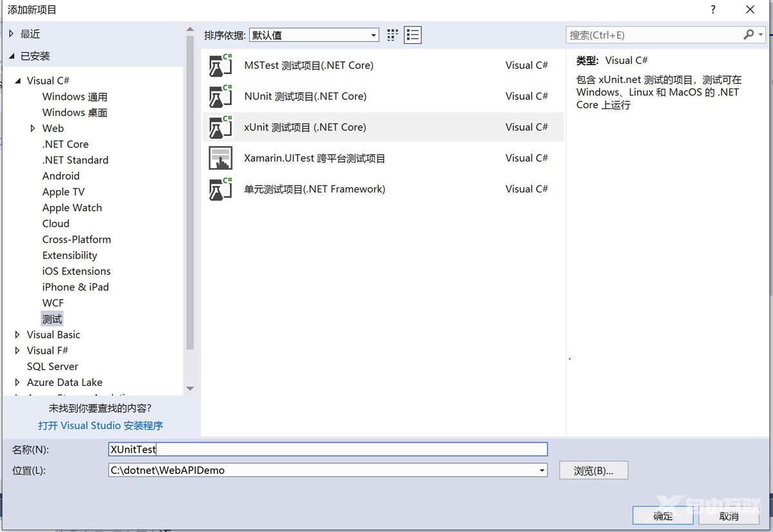Open the sort-by 默认值 dropdown
Viewport: 773px width, 532px height.
314,35
